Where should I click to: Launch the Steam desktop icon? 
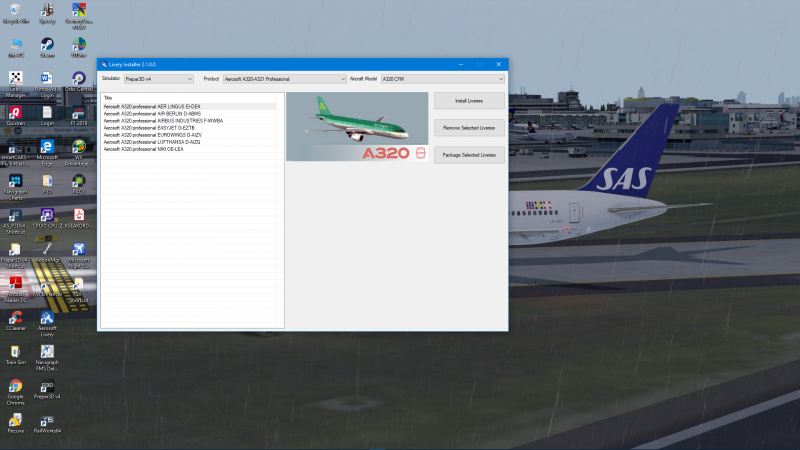coord(47,47)
